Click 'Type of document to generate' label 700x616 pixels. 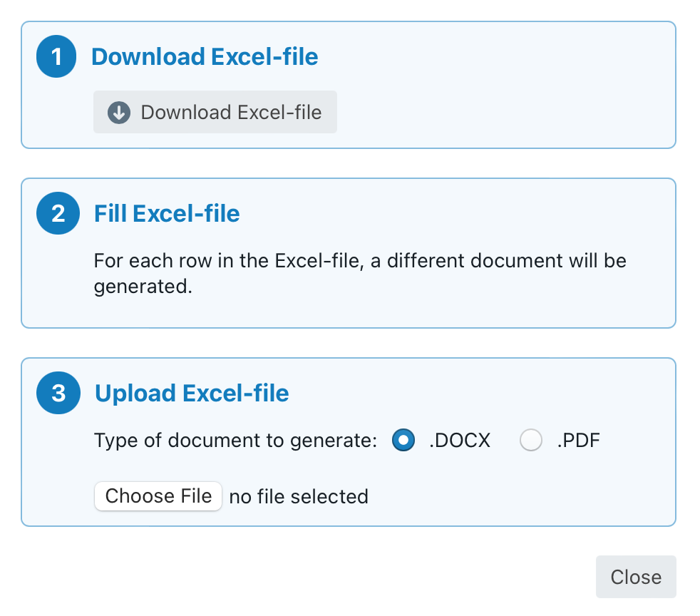(x=235, y=441)
